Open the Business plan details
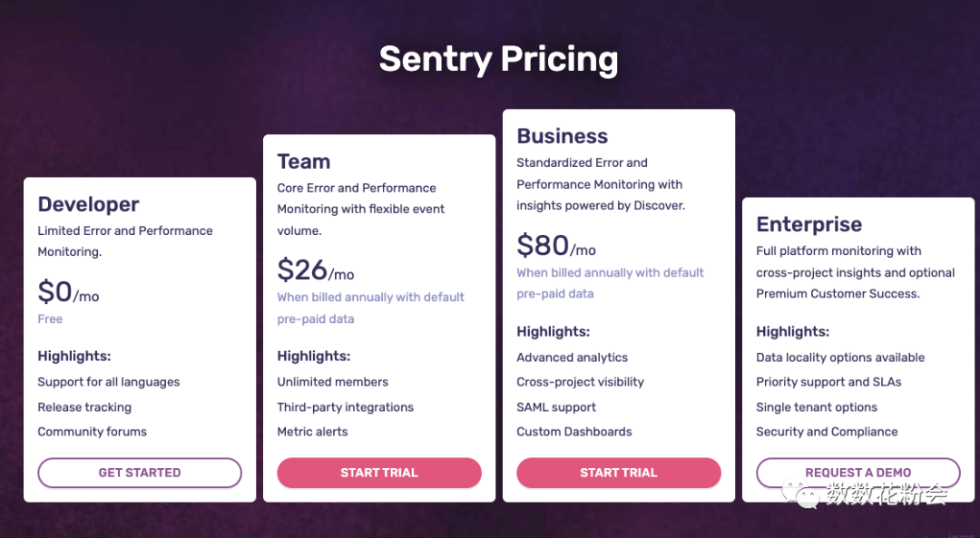Screen dimensions: 980x538 [x=562, y=135]
